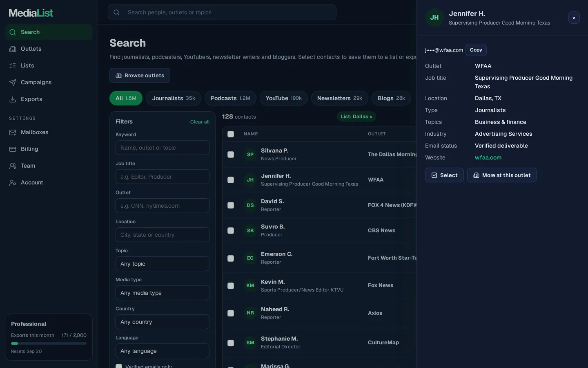588x368 pixels.
Task: Click Clear all filters
Action: tap(200, 122)
